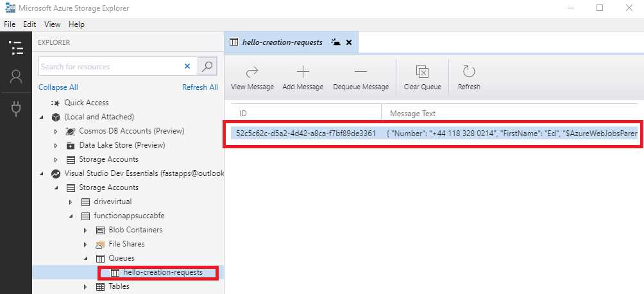This screenshot has height=294, width=644.
Task: Click the Tables grid icon
Action: click(100, 286)
